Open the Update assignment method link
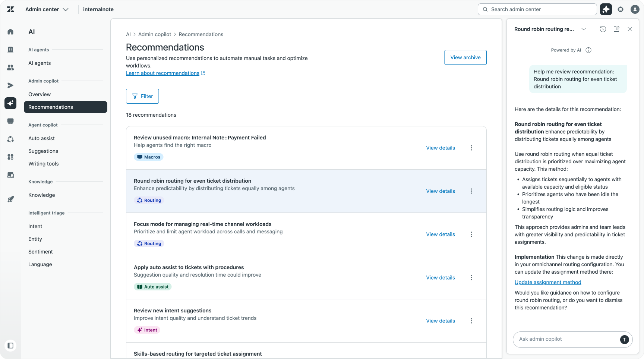 [x=548, y=282]
